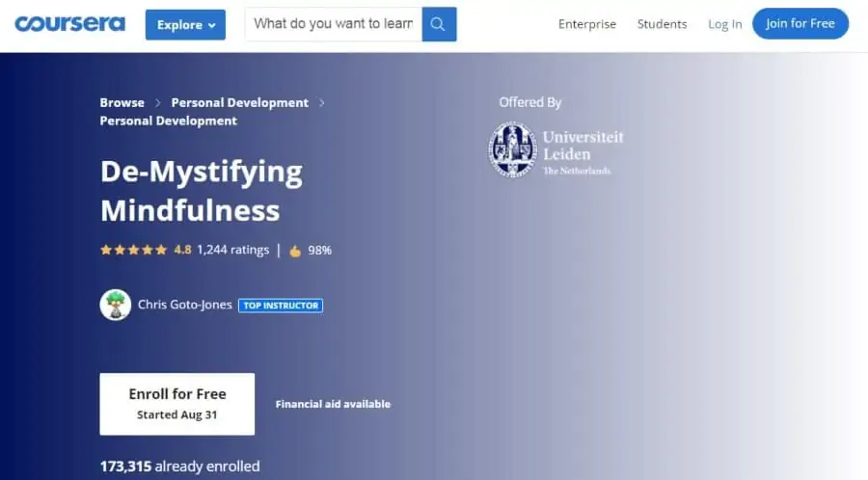Click the Universiteit Leiden name text

(583, 146)
